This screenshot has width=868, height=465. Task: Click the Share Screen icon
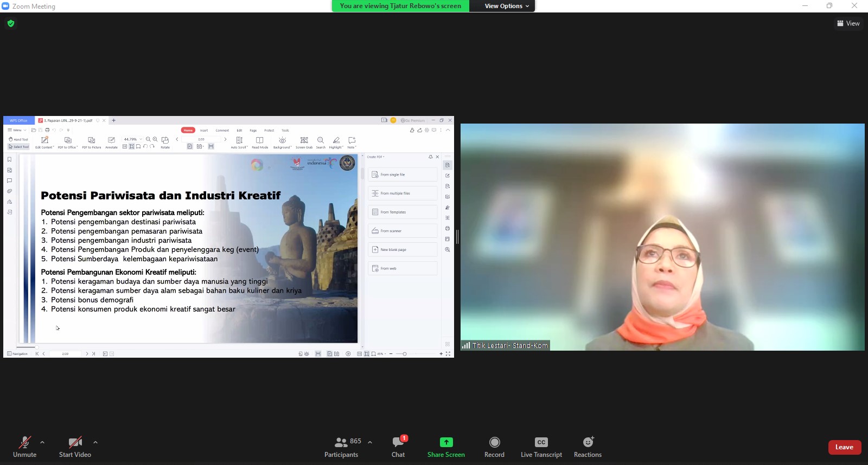tap(446, 442)
